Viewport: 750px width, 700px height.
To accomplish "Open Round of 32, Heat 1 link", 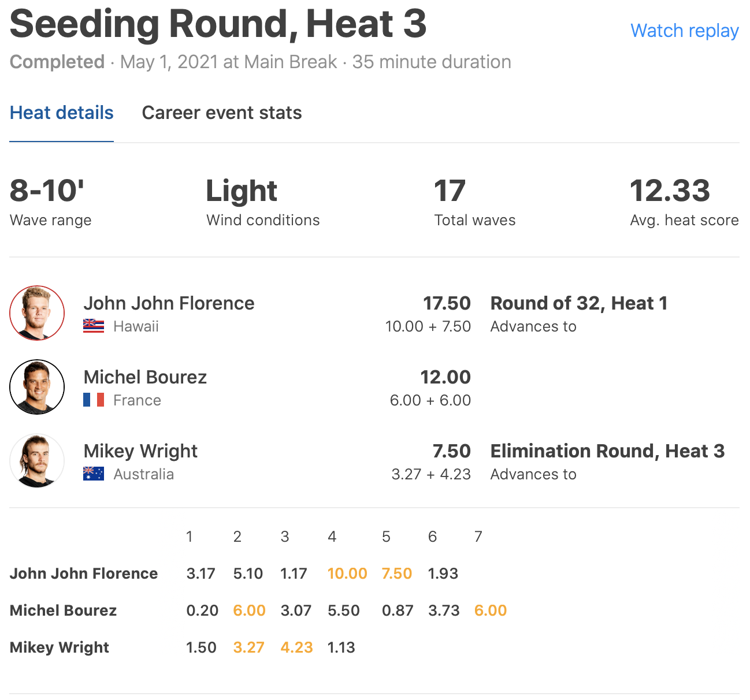I will [x=579, y=303].
